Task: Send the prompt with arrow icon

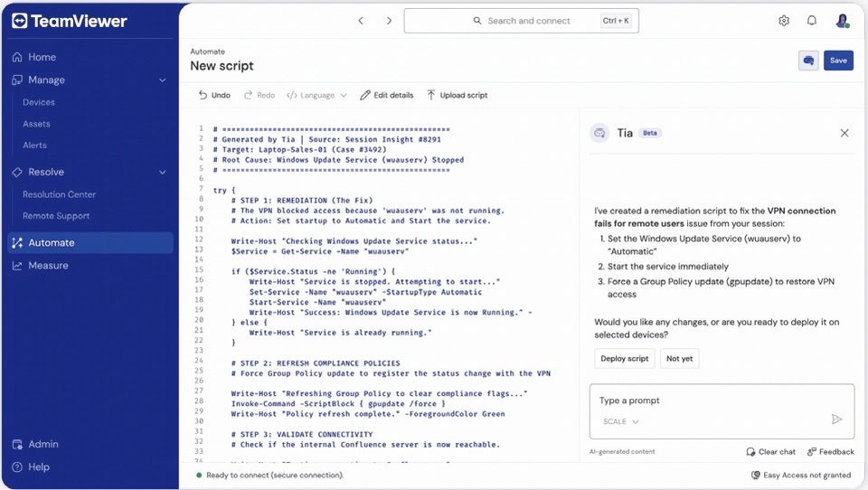Action: [837, 419]
